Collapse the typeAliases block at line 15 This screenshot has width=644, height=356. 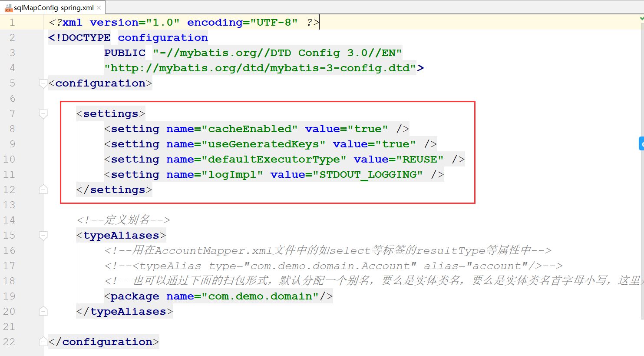(43, 236)
